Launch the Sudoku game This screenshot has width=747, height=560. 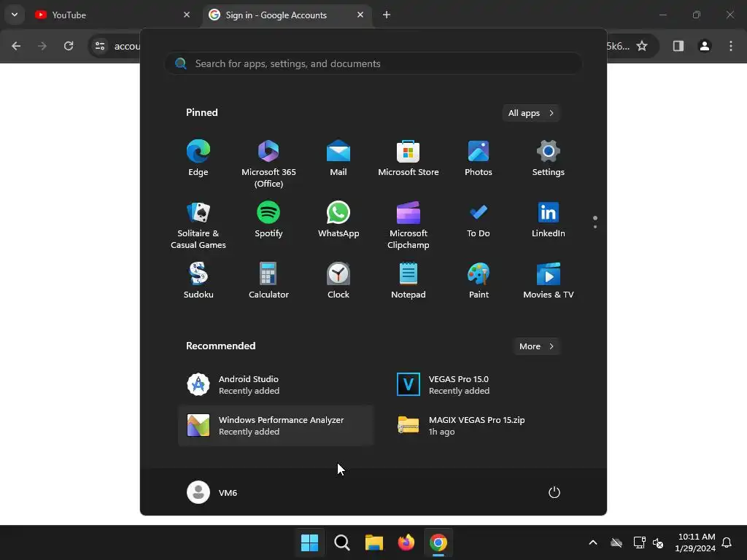(198, 281)
